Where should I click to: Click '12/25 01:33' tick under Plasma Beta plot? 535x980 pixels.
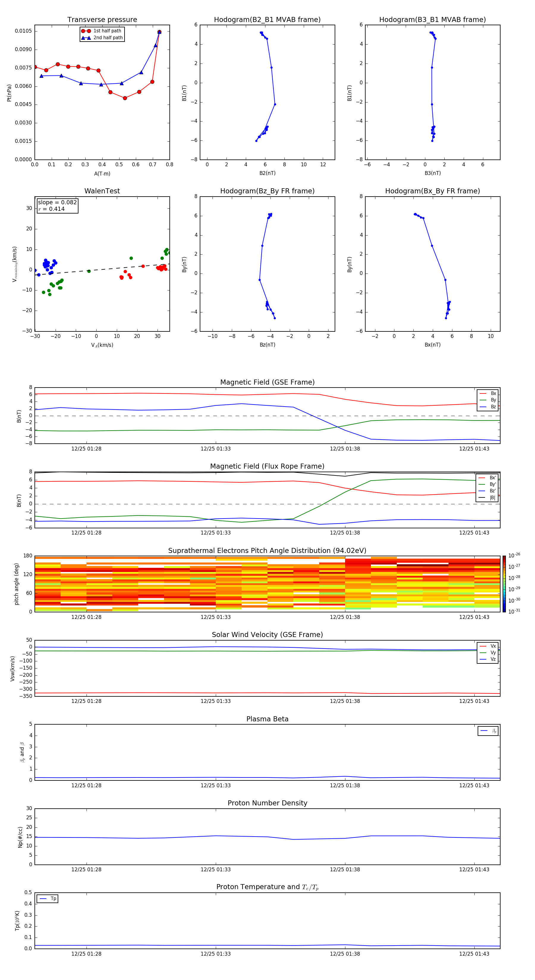coord(215,785)
